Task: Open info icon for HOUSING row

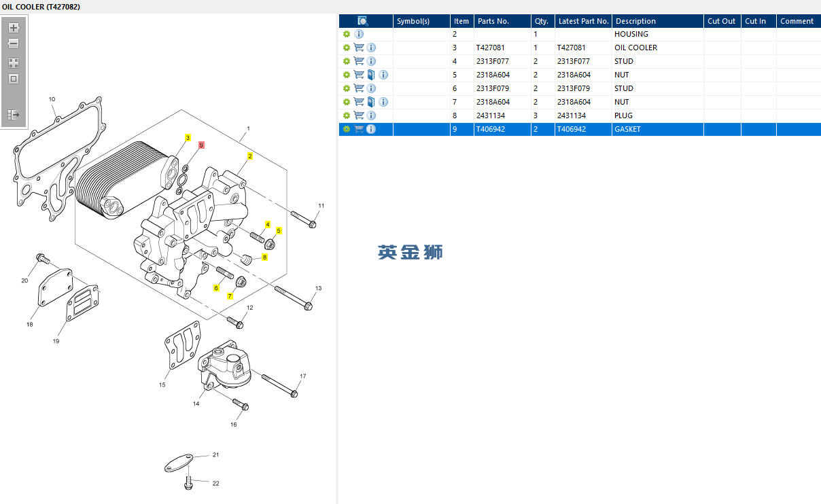Action: pyautogui.click(x=359, y=34)
